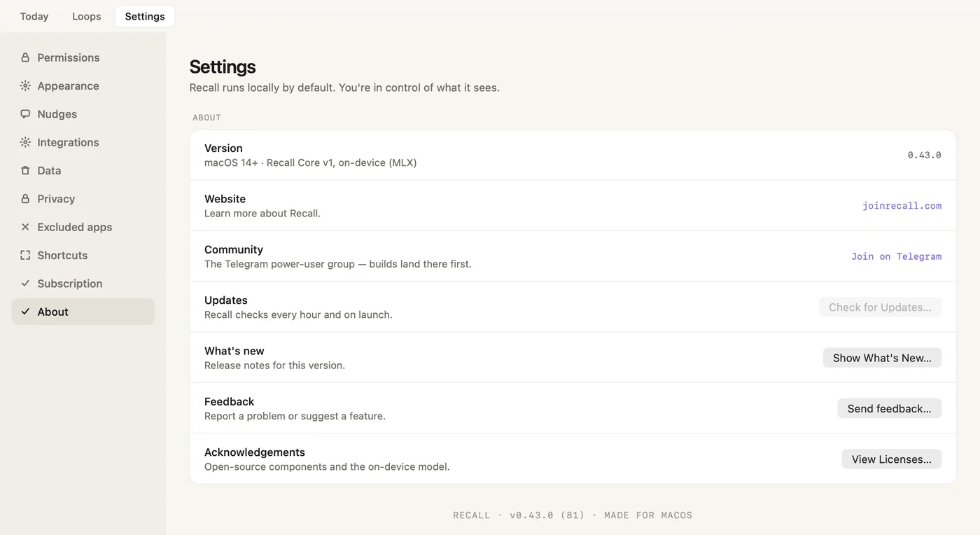Click the Acknowledgements row title
Image resolution: width=980 pixels, height=535 pixels.
click(255, 452)
